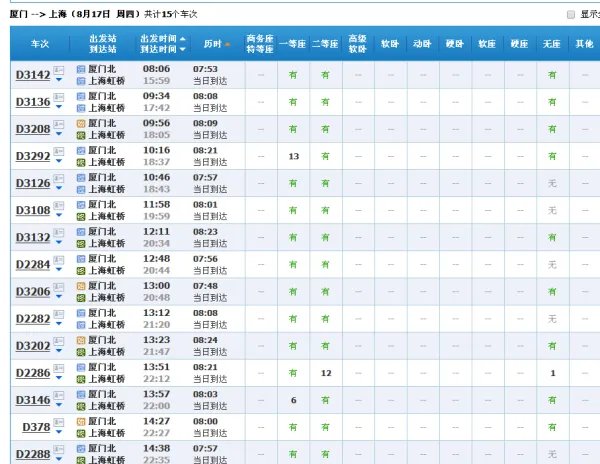Click 有 under 无座 for D3132
This screenshot has height=464, width=600.
552,238
